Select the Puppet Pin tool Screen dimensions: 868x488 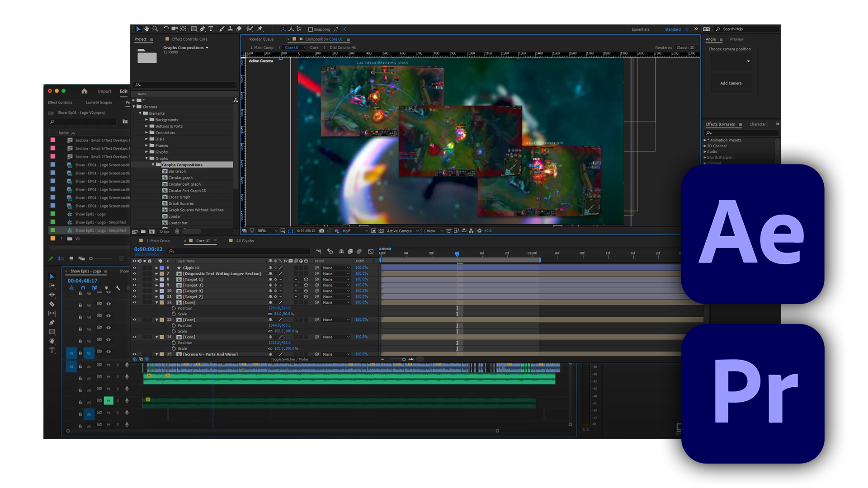tap(260, 28)
